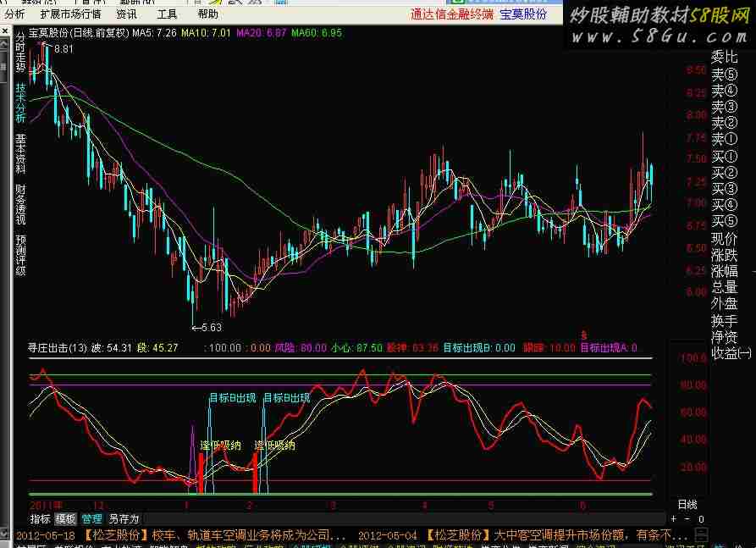Open the 工具 menu
The image size is (756, 548).
pyautogui.click(x=167, y=14)
